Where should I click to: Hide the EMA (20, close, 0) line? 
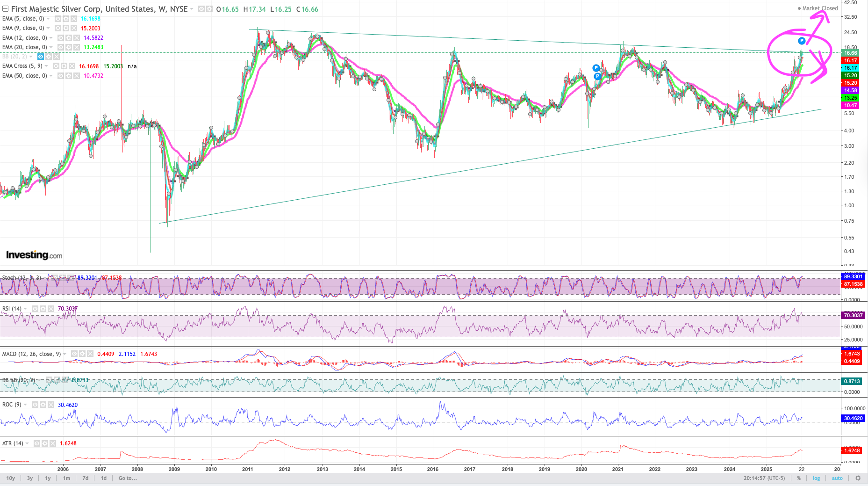pyautogui.click(x=61, y=47)
